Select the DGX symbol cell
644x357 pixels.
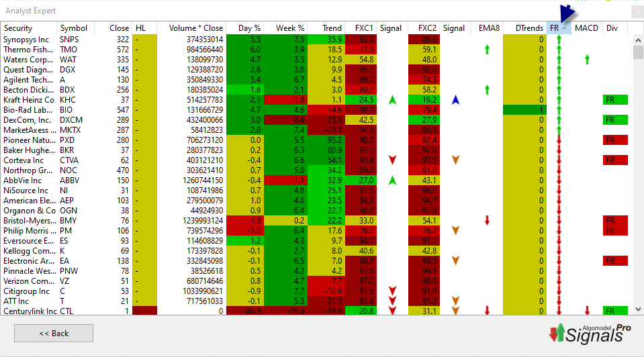[x=67, y=70]
